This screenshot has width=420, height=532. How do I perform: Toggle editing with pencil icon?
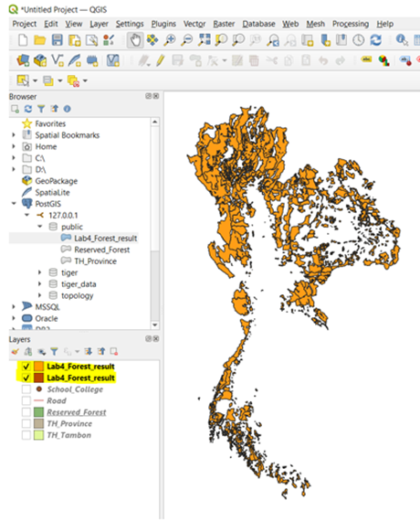click(160, 60)
